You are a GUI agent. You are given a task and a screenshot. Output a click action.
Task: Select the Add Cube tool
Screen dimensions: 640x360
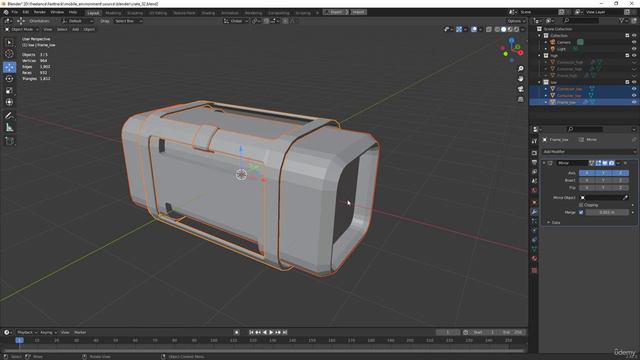[x=9, y=141]
